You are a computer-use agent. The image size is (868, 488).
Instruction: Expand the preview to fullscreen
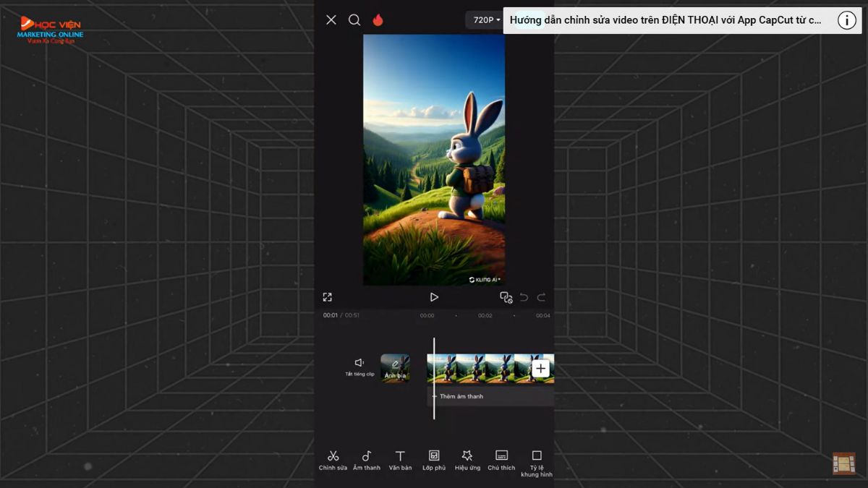(327, 297)
